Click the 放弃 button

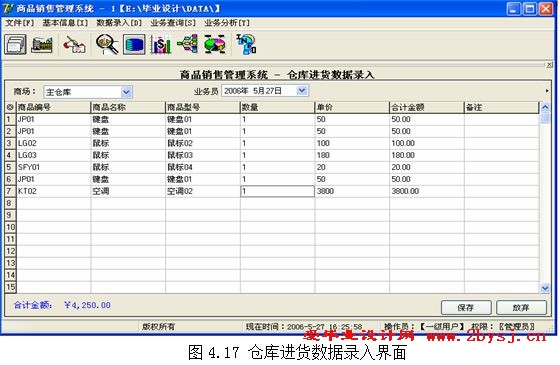click(x=521, y=308)
